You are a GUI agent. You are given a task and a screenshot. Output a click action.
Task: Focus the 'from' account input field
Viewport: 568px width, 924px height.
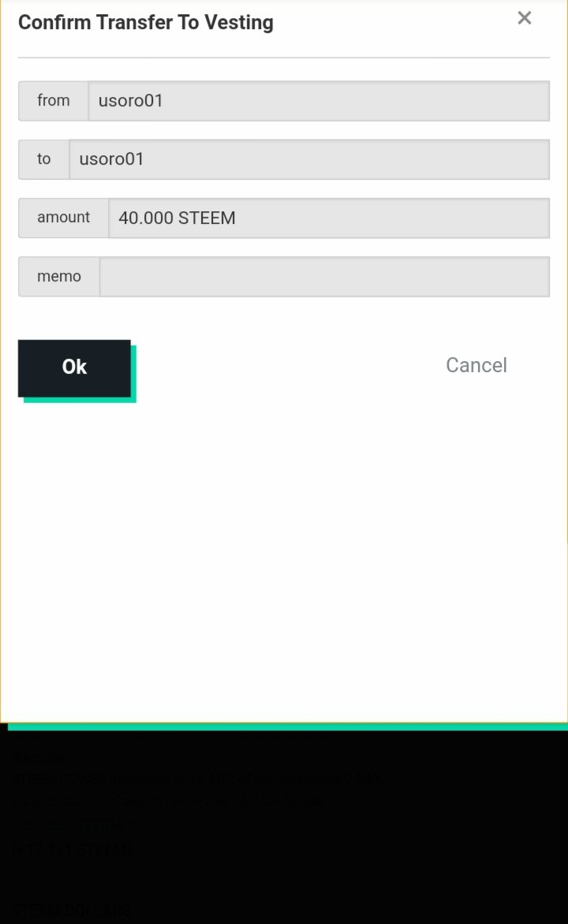(319, 101)
